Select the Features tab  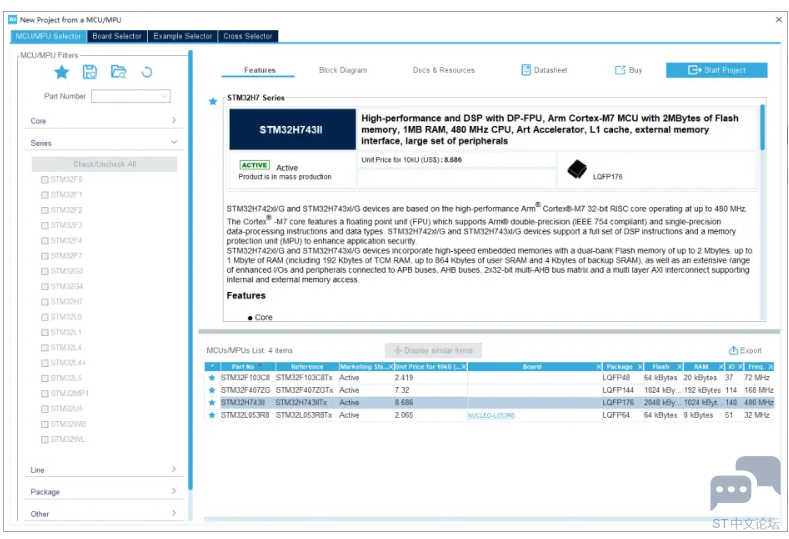pos(260,70)
